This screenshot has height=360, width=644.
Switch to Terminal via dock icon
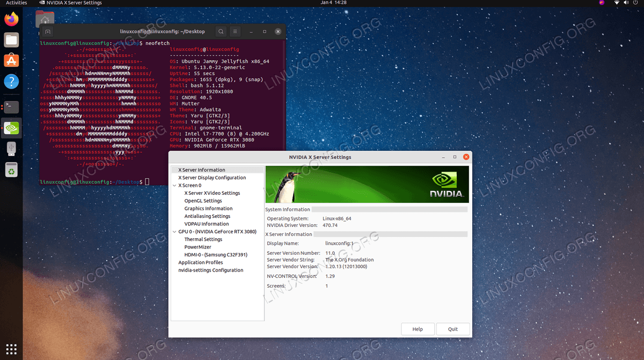click(11, 107)
